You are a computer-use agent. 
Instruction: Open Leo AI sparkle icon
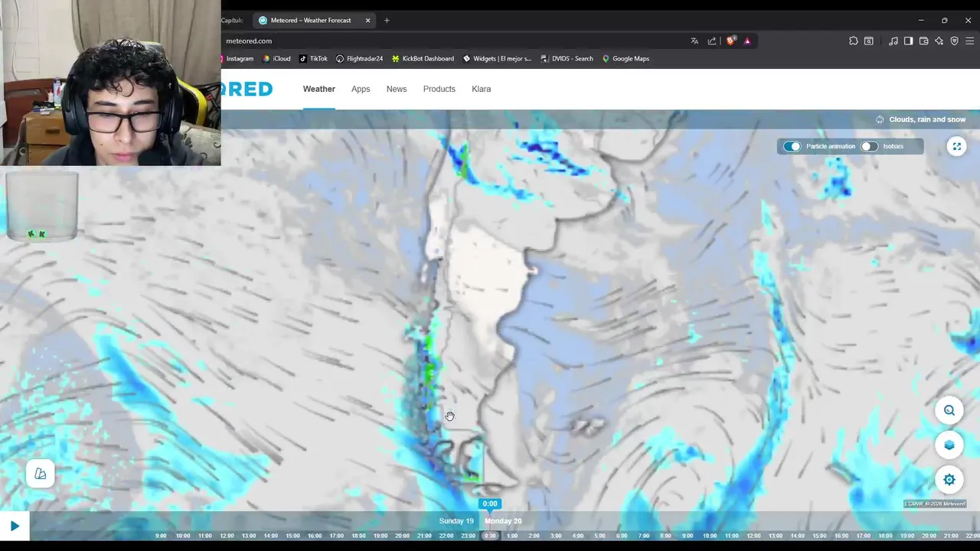click(939, 41)
